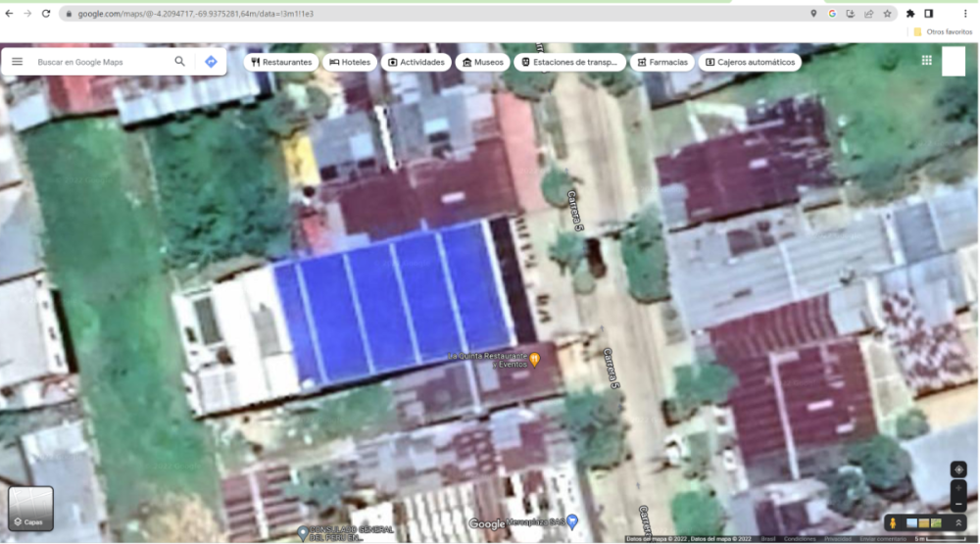This screenshot has height=544, width=980.
Task: Open the Google apps grid
Action: [926, 61]
